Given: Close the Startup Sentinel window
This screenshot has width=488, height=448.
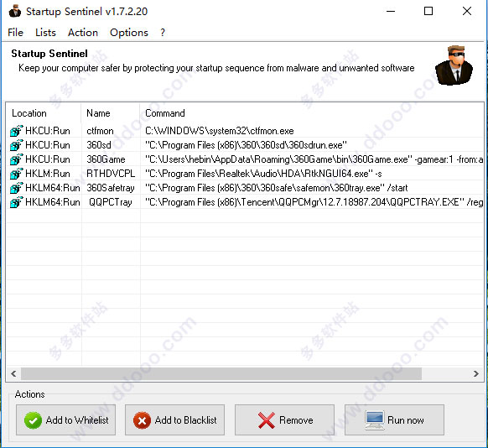Looking at the screenshot, I should [467, 11].
